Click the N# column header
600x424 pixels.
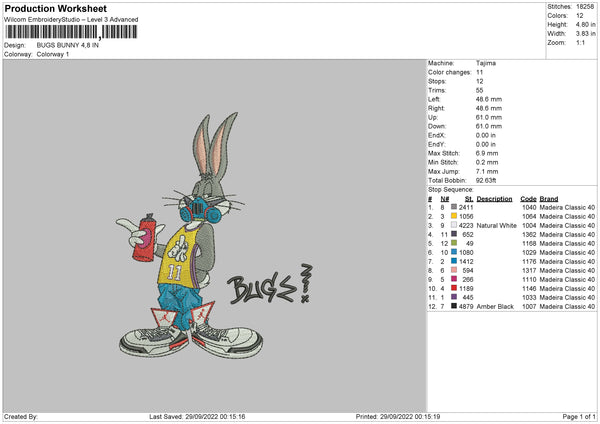click(444, 199)
